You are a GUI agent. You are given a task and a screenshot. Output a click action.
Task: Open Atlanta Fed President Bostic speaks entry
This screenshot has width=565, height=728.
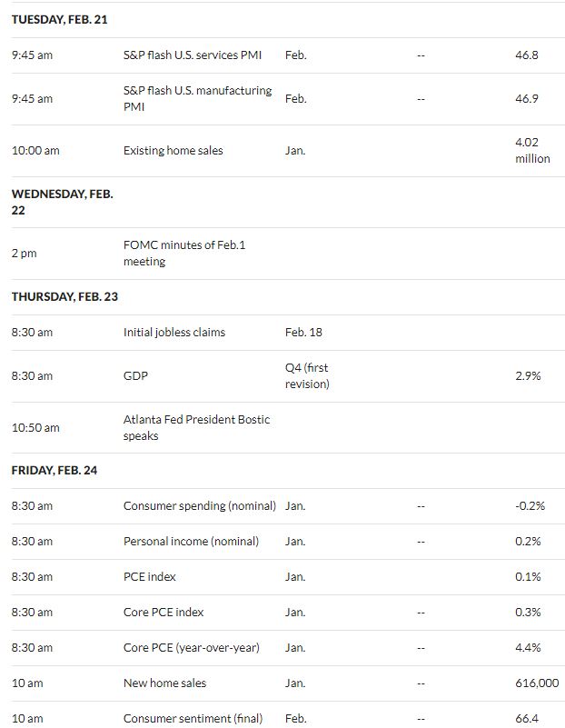[x=196, y=427]
